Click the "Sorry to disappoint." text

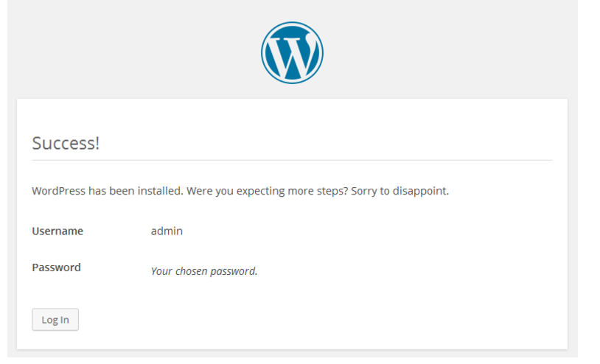pyautogui.click(x=400, y=191)
